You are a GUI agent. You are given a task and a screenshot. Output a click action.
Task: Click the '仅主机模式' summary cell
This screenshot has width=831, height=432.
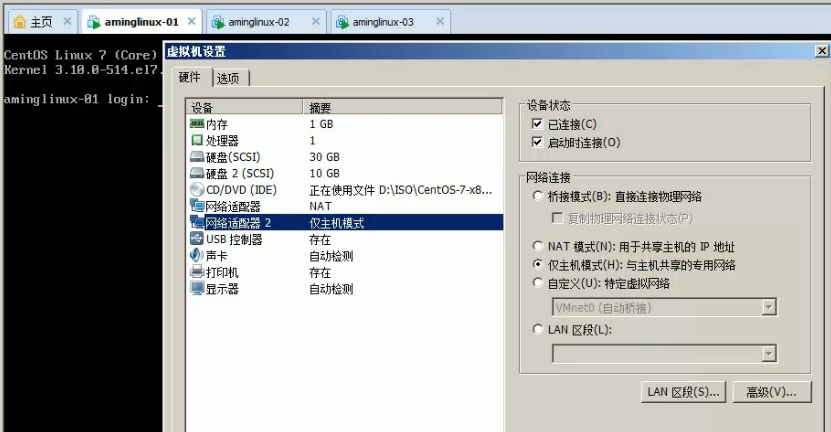click(337, 223)
